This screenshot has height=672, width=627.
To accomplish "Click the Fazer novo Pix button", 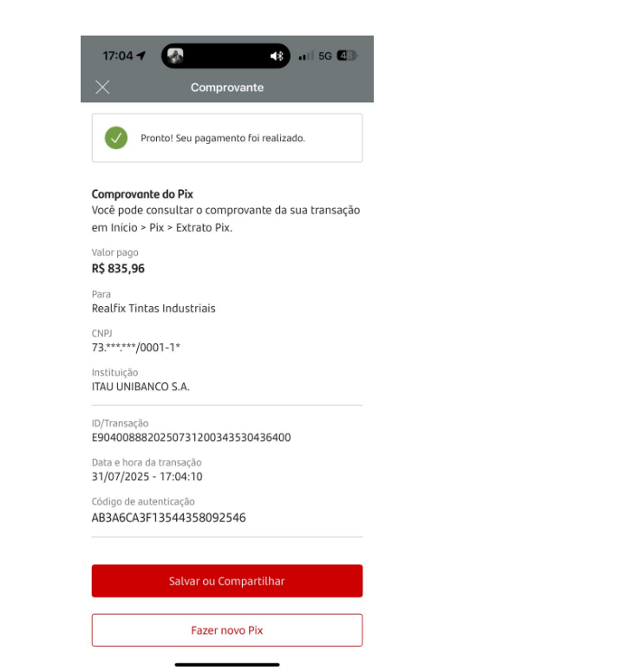I will (x=227, y=630).
